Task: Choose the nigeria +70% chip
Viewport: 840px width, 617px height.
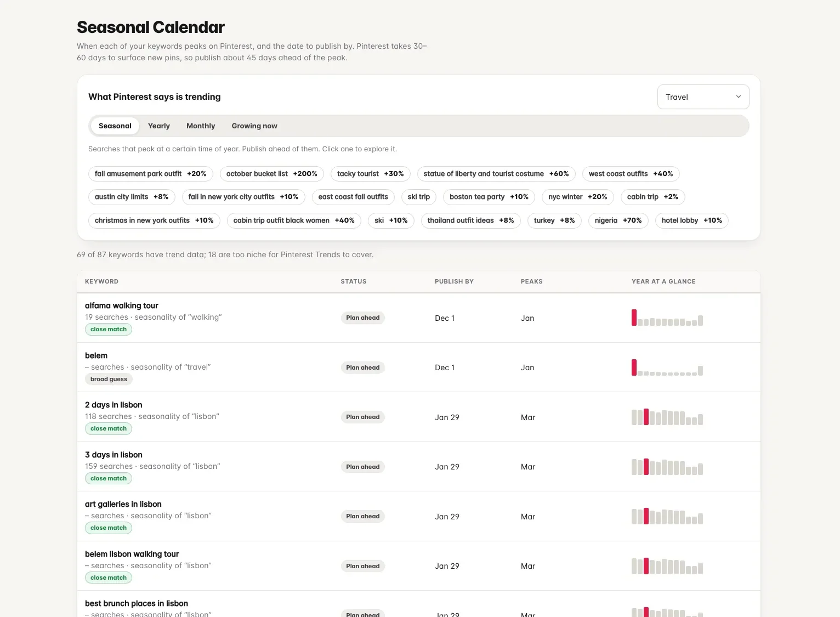Action: click(618, 220)
